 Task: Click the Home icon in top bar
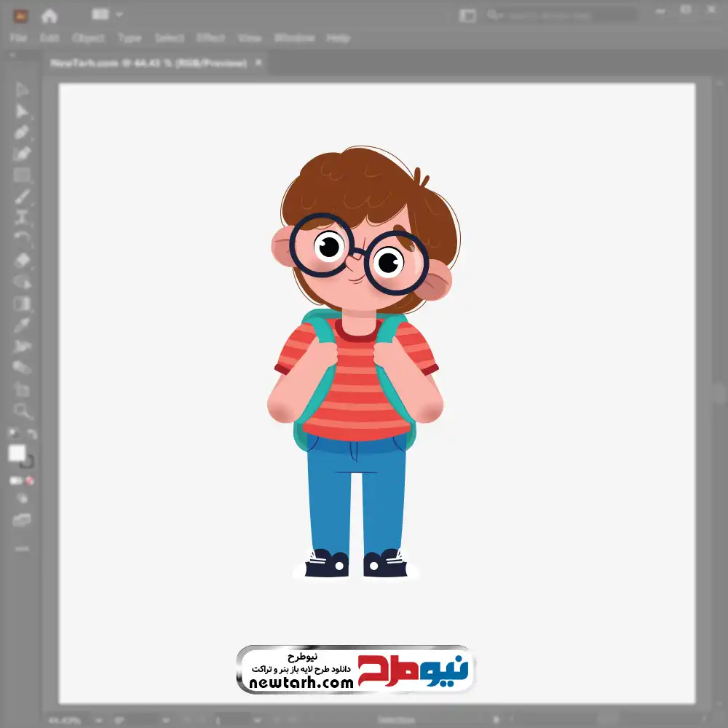click(x=50, y=15)
